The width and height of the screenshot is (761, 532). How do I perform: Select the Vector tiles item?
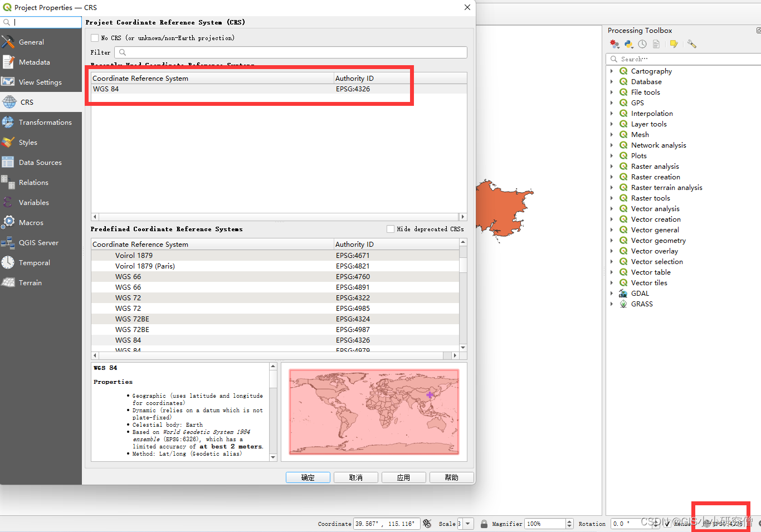pos(648,283)
